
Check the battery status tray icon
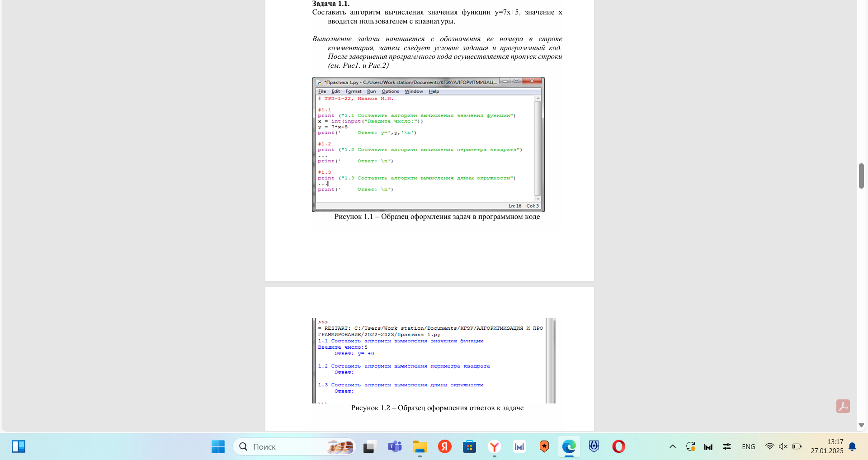797,447
